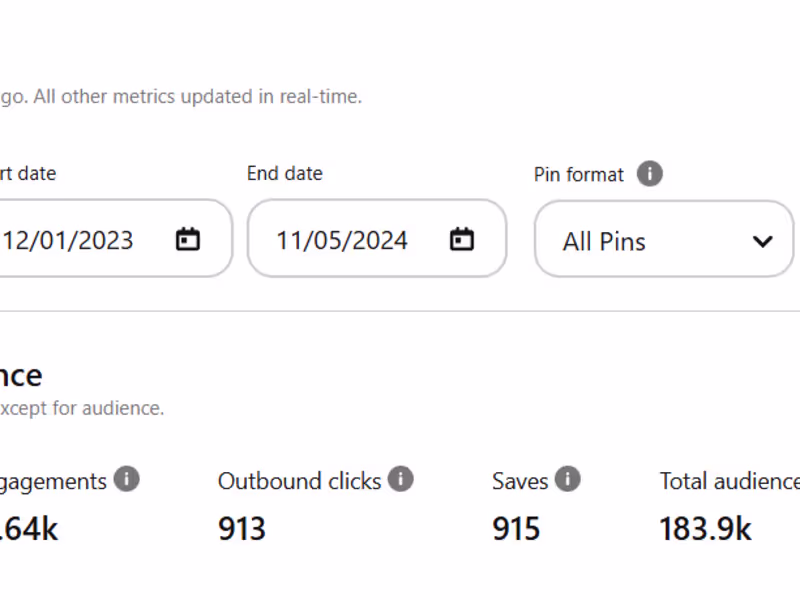The image size is (800, 600).
Task: Open the end date calendar picker icon
Action: click(461, 240)
